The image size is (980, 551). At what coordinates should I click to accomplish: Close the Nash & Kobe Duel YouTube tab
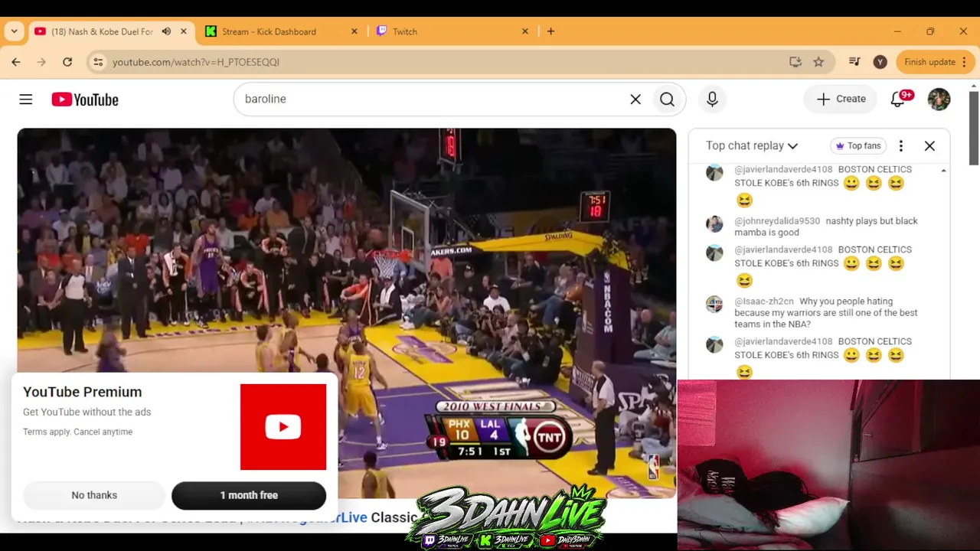coord(184,31)
